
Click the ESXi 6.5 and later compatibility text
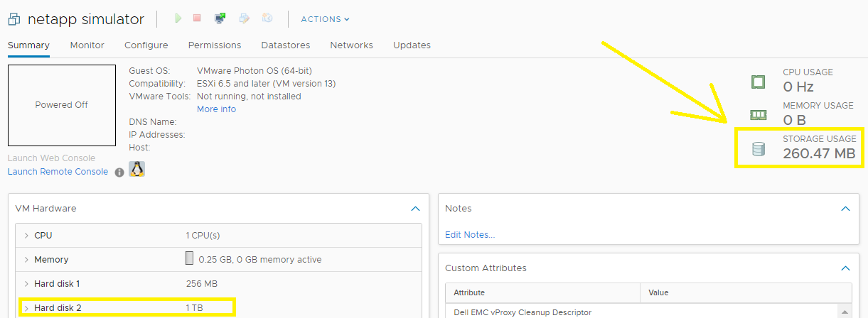tap(266, 84)
